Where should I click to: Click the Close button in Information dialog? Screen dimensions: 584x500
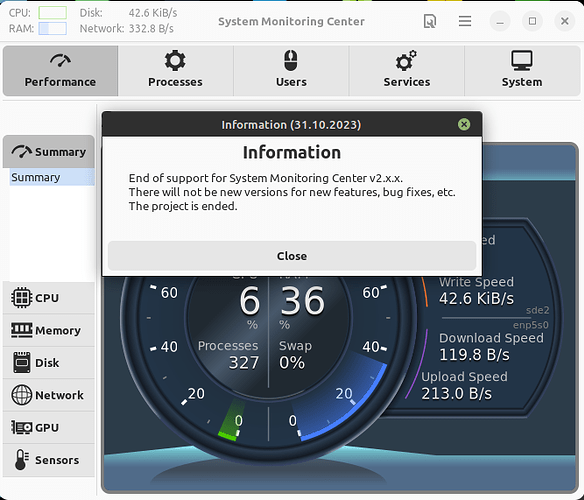coord(292,256)
